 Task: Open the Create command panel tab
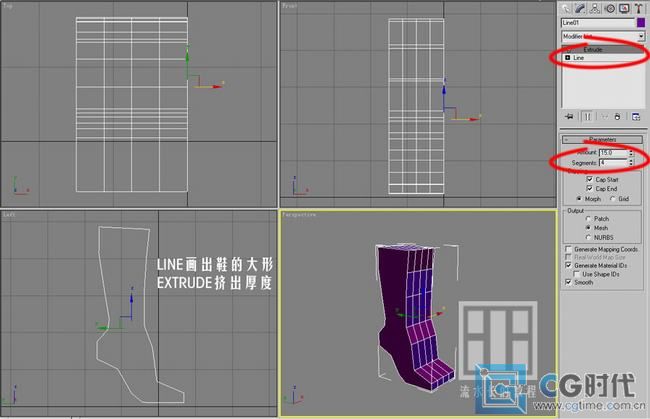pos(566,8)
